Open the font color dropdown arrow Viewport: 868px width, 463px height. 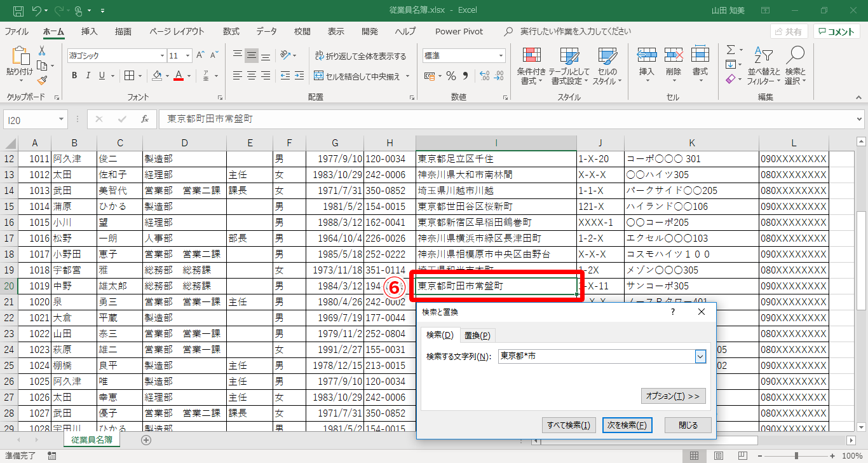click(x=189, y=76)
